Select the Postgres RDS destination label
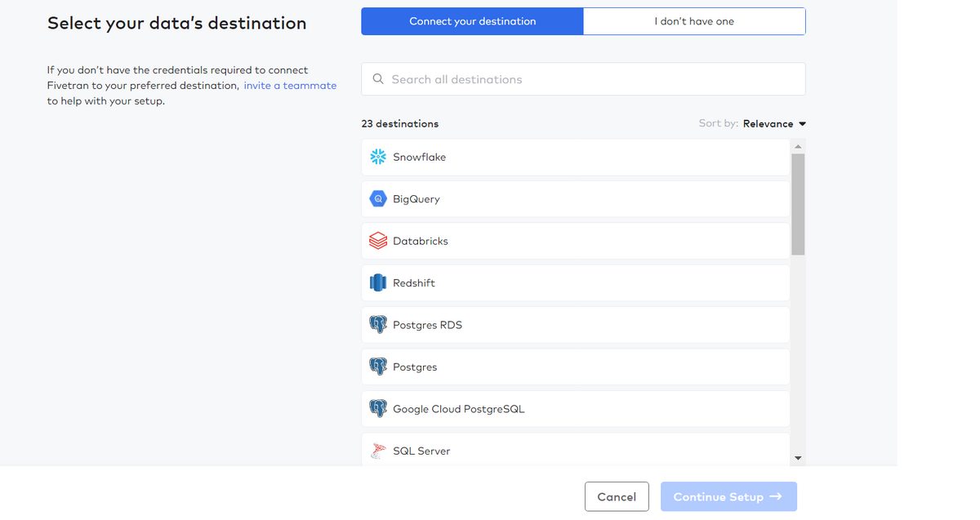 tap(427, 325)
